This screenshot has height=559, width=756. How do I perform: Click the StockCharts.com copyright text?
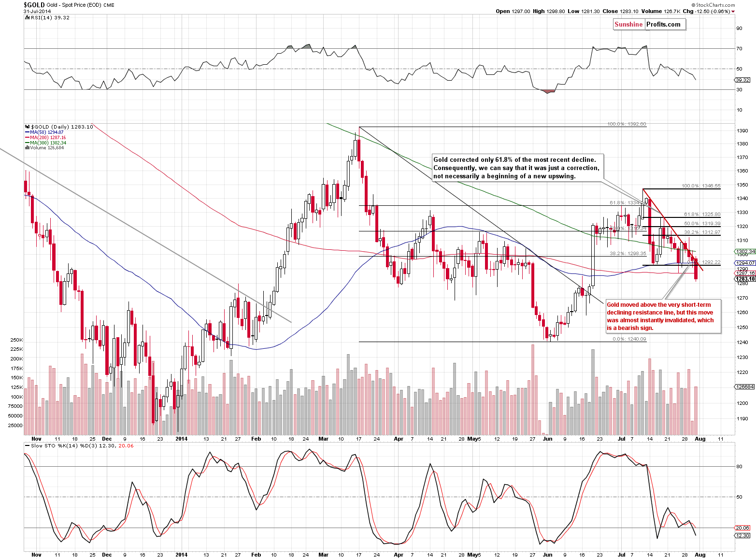click(713, 5)
